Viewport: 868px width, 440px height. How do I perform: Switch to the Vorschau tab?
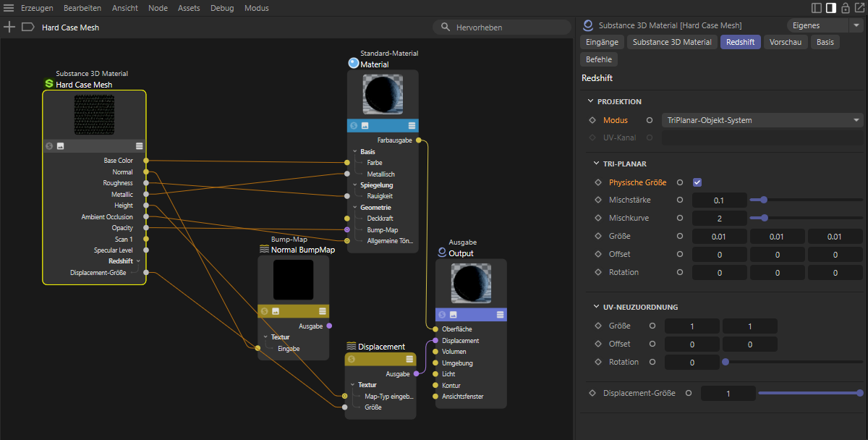pyautogui.click(x=785, y=42)
